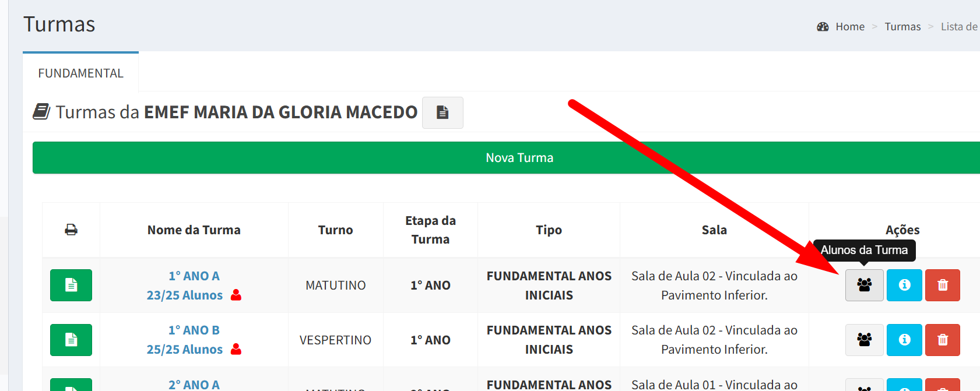Open the 1° ANO B class link
The width and height of the screenshot is (980, 391).
click(194, 330)
